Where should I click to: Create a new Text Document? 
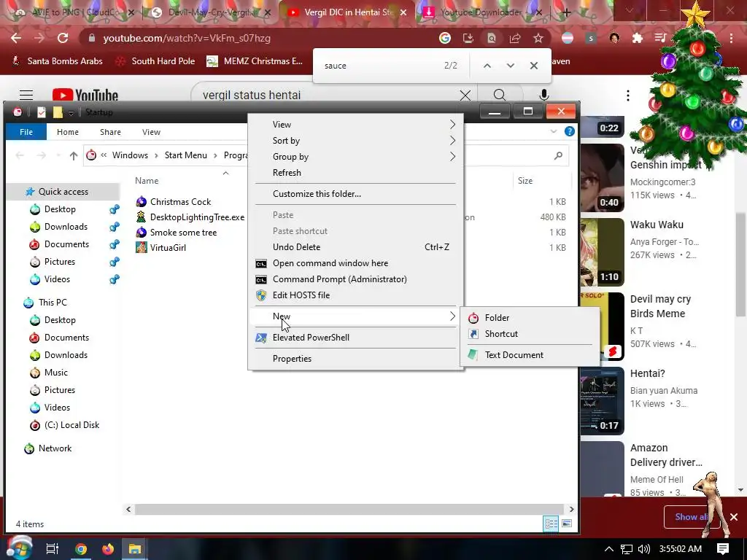[x=530, y=355]
